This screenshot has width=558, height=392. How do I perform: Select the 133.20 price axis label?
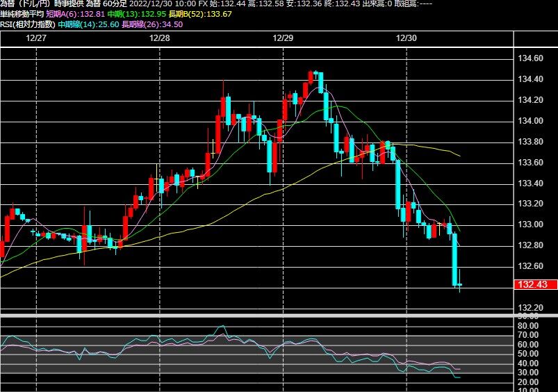(x=531, y=204)
